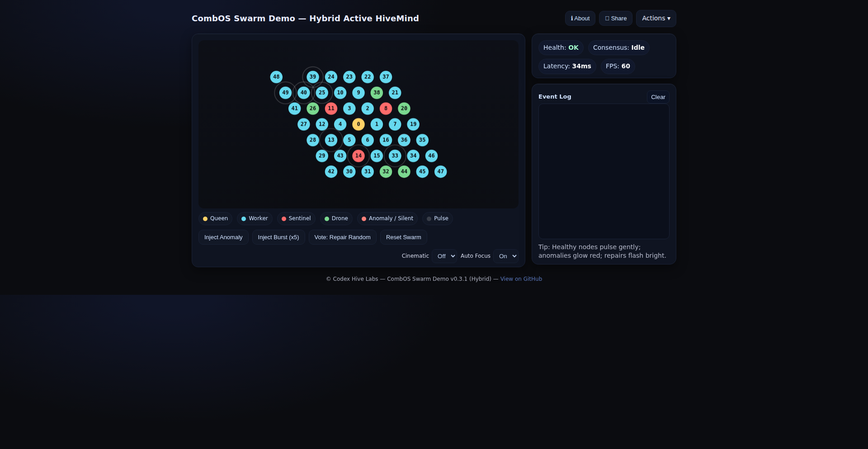Open the Cinematic mode dropdown
Image resolution: width=868 pixels, height=449 pixels.
444,256
